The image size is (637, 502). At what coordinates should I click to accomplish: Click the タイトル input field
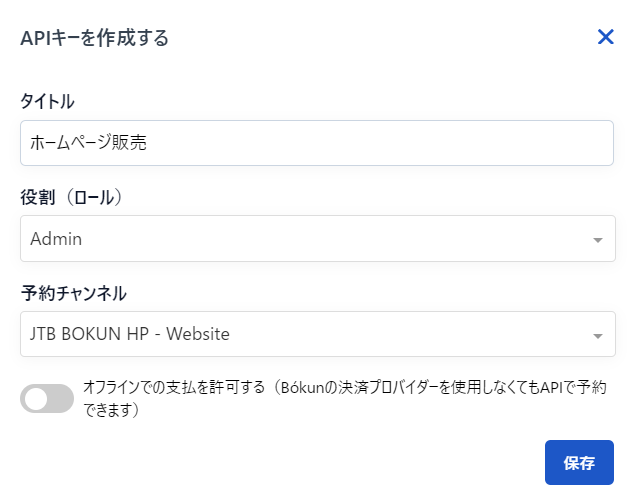tap(316, 143)
